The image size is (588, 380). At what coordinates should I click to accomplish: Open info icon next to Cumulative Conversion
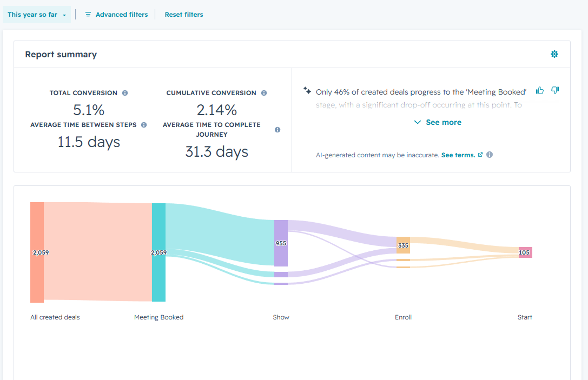[264, 93]
